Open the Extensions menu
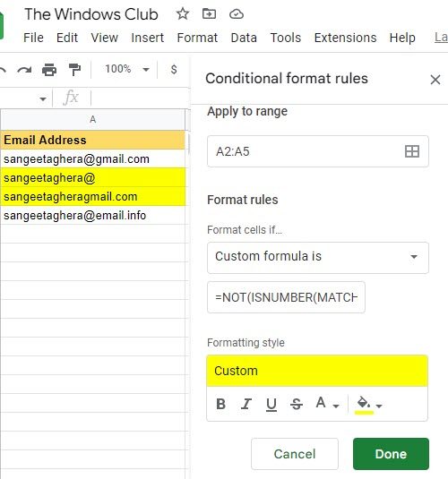 [345, 38]
